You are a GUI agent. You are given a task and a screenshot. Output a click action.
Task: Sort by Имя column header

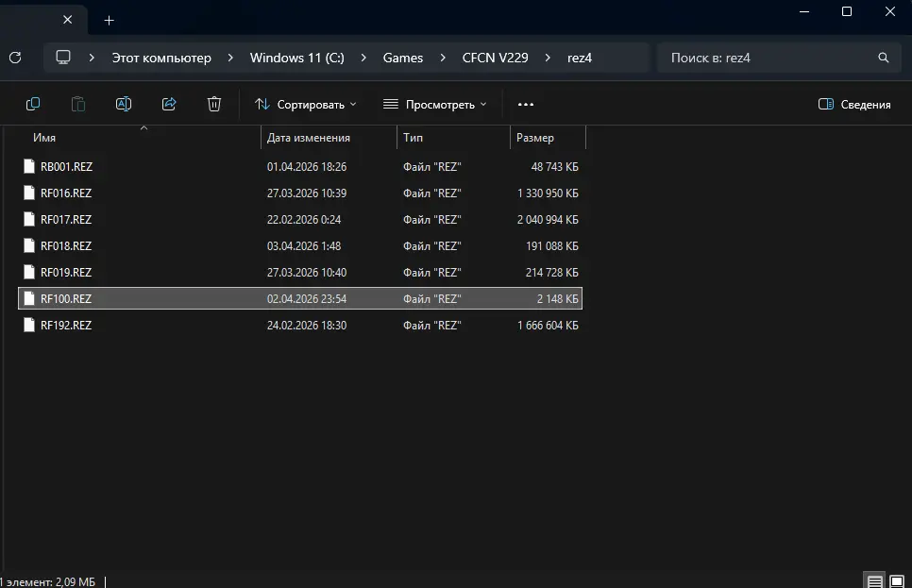tap(44, 138)
